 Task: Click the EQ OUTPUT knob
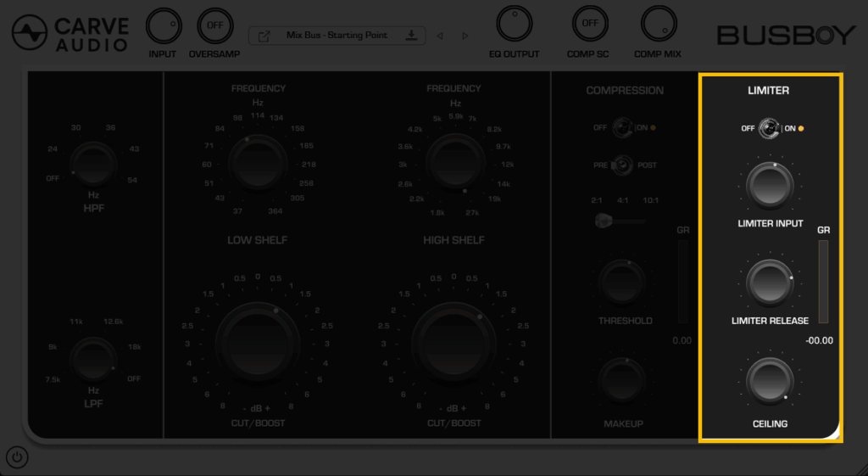point(514,25)
